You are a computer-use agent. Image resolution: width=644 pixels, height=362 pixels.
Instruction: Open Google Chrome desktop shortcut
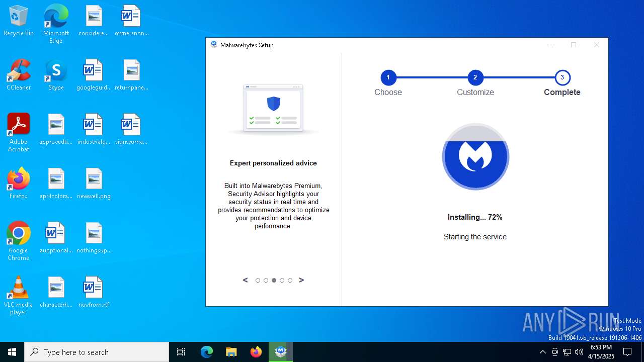coord(19,241)
